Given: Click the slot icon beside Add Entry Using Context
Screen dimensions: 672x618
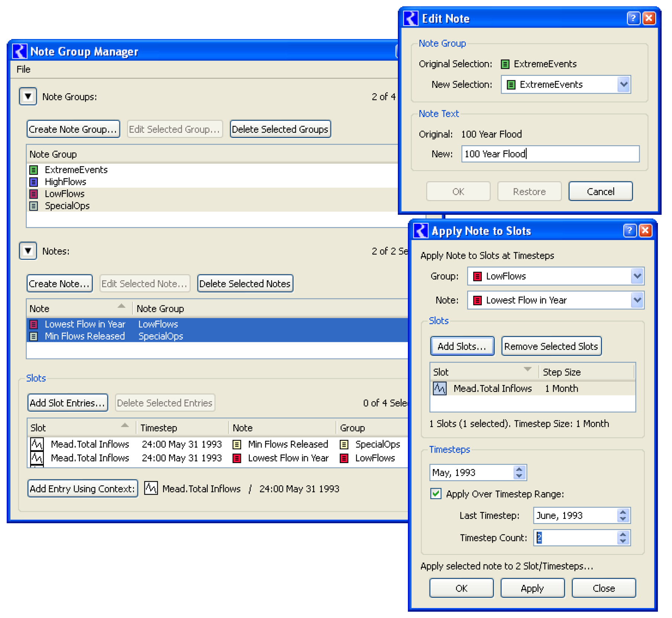Looking at the screenshot, I should (x=151, y=488).
